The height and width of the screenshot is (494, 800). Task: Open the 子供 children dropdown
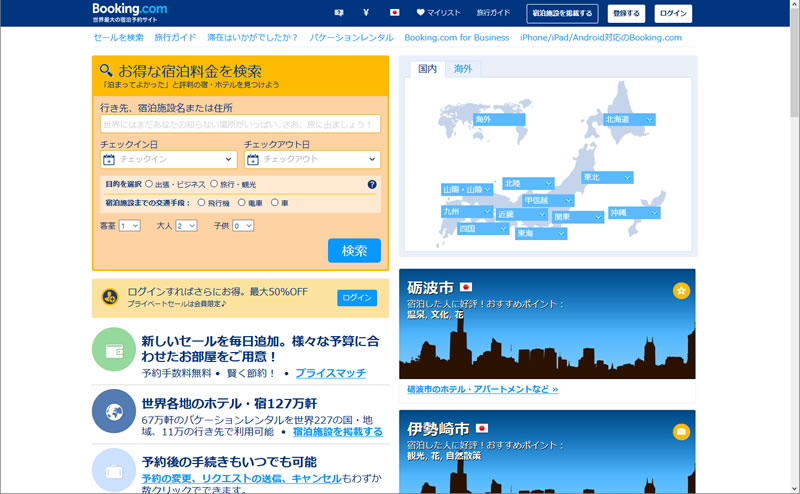coord(243,226)
